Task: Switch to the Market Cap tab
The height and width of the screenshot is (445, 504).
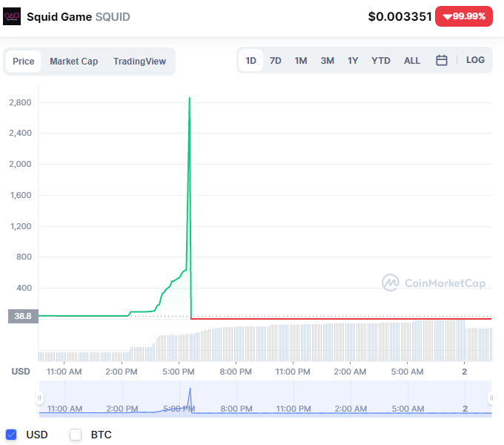Action: pos(73,62)
